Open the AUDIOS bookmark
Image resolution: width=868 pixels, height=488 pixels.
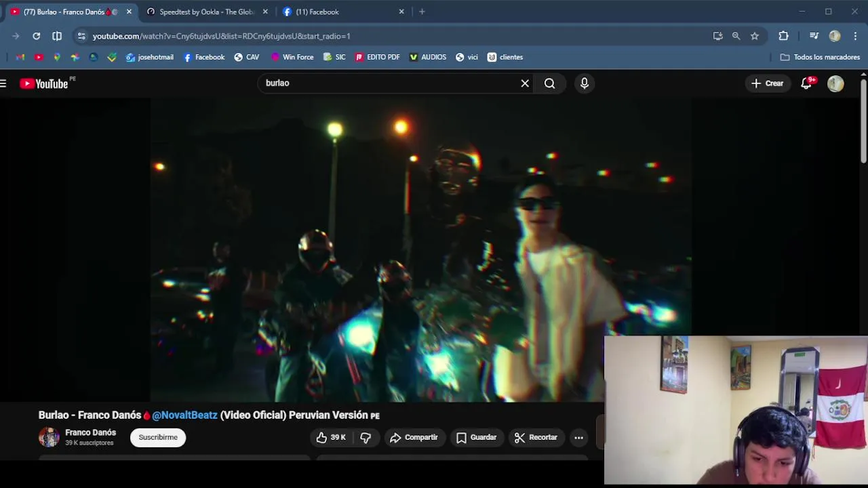pos(428,57)
